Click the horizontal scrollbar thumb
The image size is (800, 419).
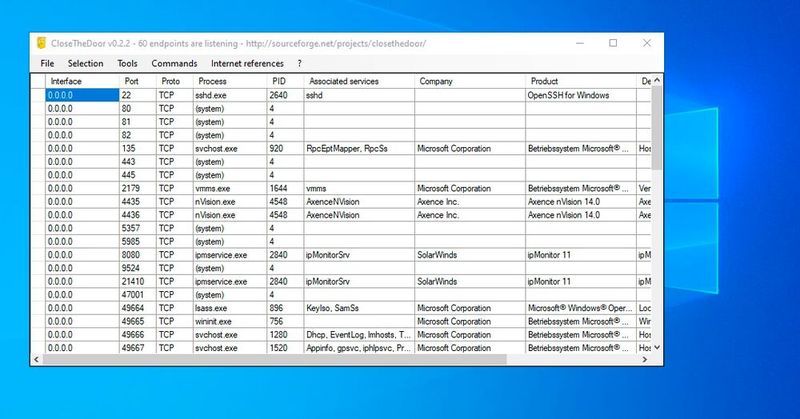pyautogui.click(x=274, y=360)
